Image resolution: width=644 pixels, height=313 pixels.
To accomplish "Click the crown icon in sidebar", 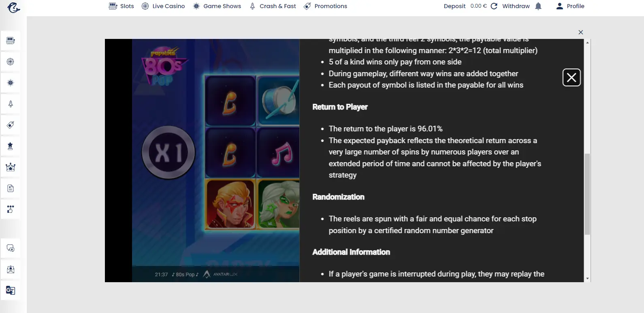I will tap(11, 167).
